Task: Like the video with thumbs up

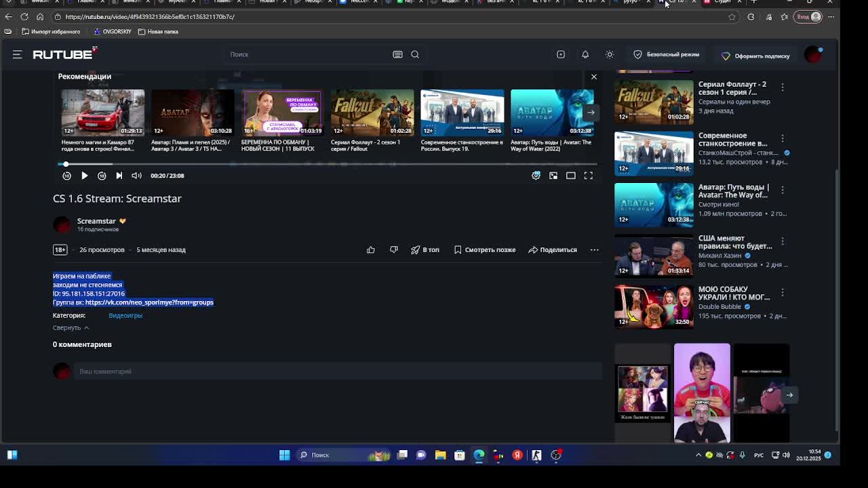Action: (x=371, y=249)
